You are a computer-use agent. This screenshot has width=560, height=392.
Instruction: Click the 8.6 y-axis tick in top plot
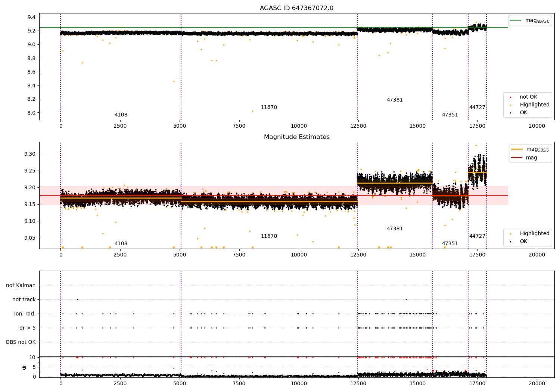tap(31, 72)
